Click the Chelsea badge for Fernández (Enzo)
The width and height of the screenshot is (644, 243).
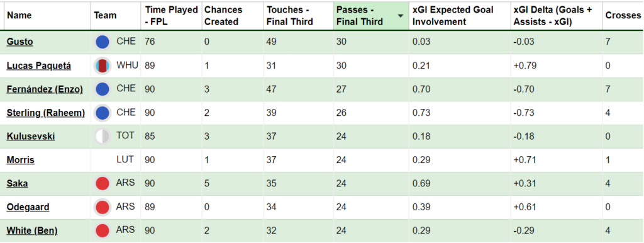(x=103, y=89)
